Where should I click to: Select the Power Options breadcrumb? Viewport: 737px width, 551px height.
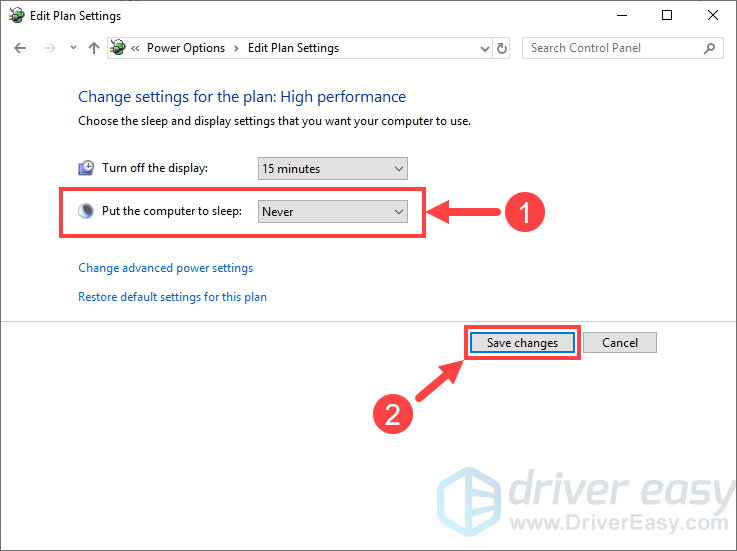click(186, 48)
